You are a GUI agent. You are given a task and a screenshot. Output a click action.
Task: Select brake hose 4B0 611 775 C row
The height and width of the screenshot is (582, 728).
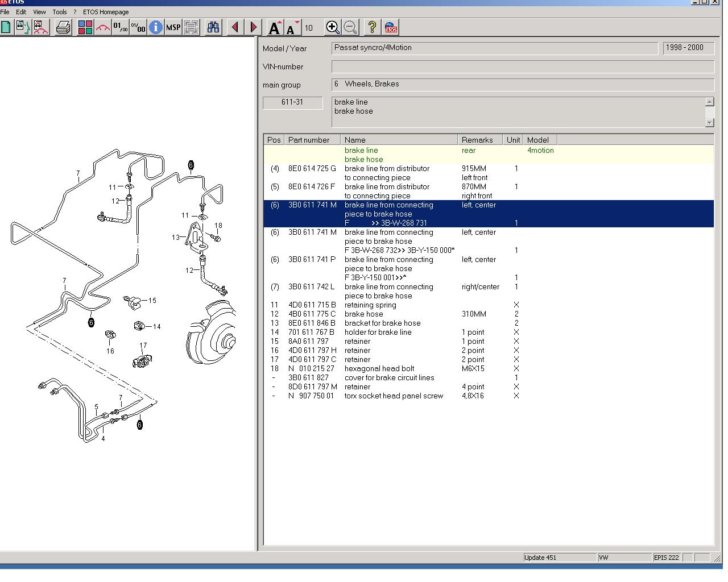tap(364, 314)
